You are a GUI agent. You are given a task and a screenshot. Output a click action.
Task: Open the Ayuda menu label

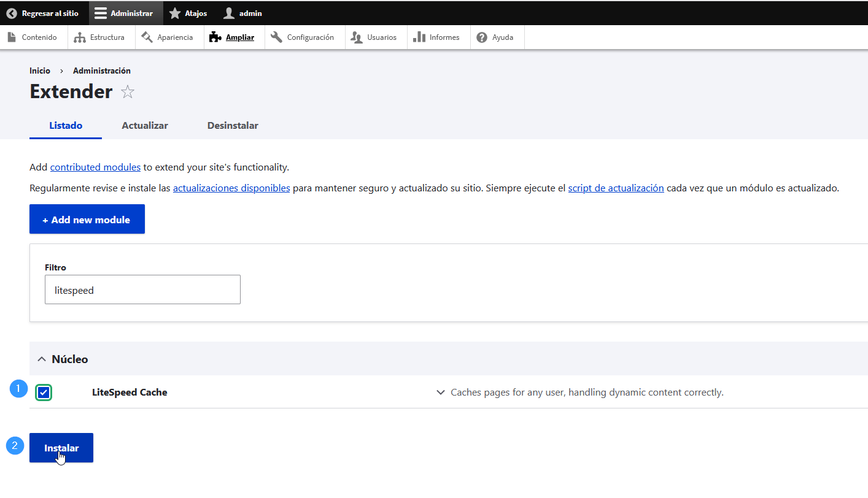(503, 37)
